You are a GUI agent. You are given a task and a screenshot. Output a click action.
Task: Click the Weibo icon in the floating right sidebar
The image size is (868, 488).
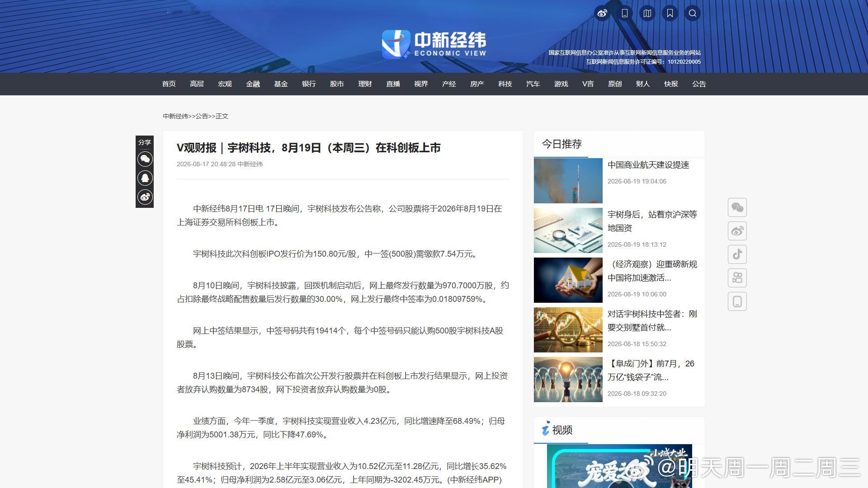click(x=737, y=231)
